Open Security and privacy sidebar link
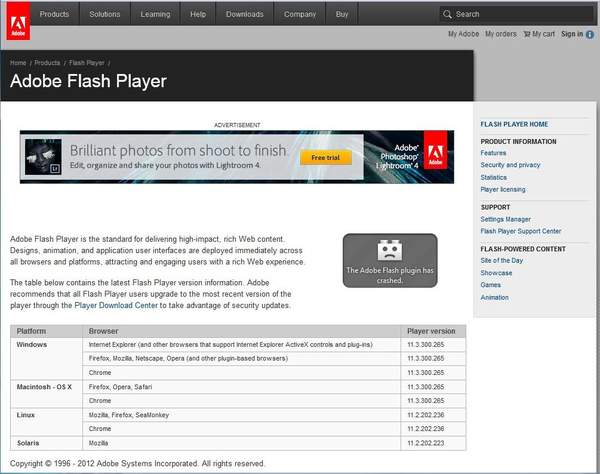 click(x=510, y=165)
